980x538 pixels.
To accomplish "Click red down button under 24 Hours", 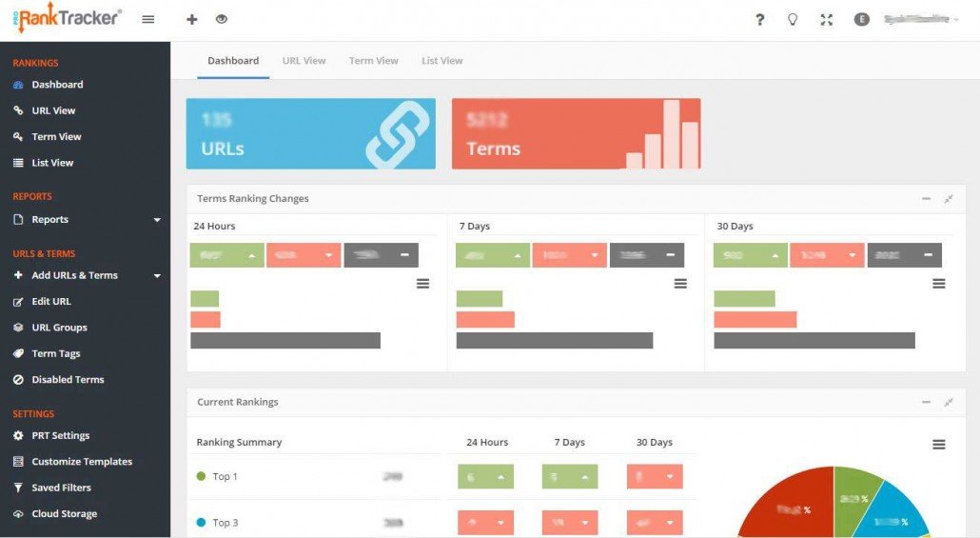I will click(x=304, y=255).
